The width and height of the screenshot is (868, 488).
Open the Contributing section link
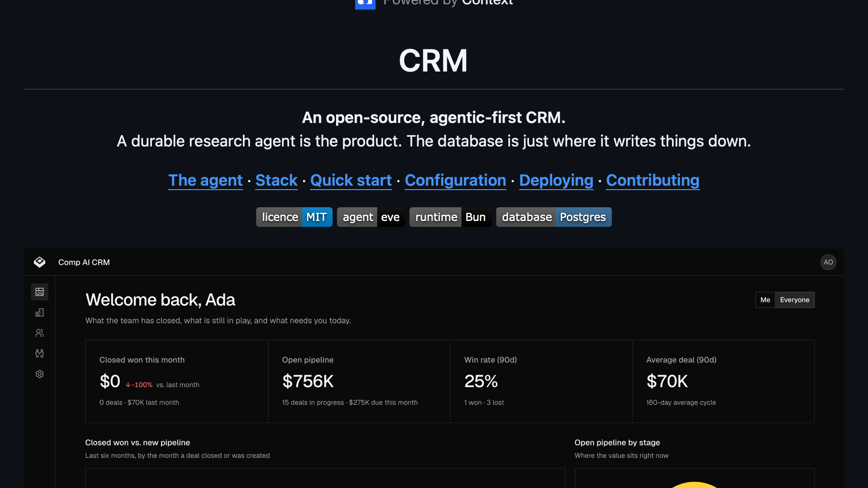[x=653, y=180]
